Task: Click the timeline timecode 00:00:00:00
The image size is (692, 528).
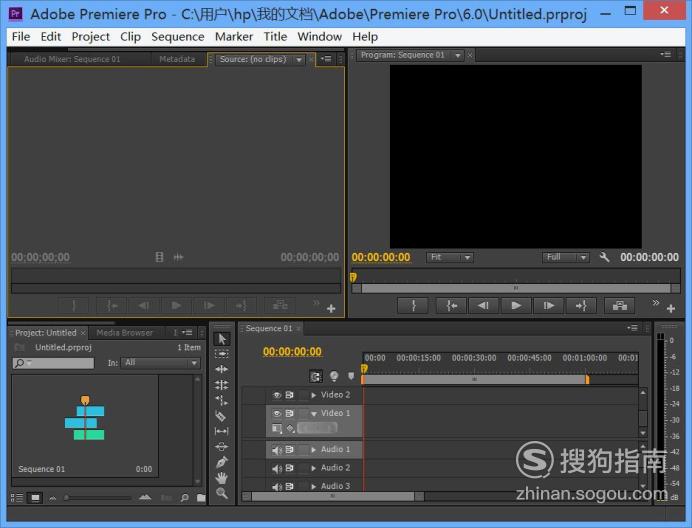Action: tap(292, 351)
